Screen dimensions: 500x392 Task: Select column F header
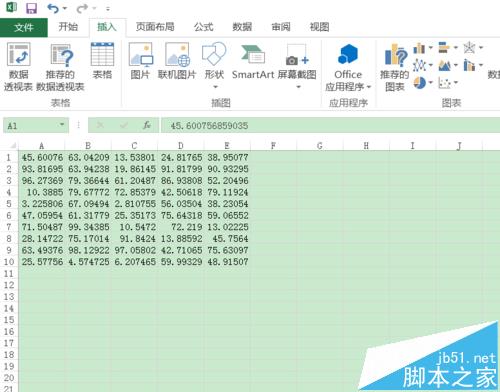click(x=273, y=146)
